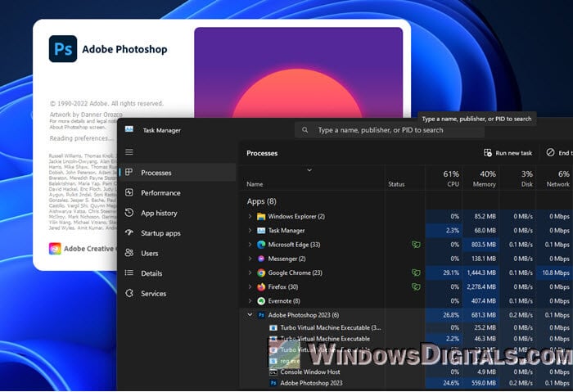Click Google Chrome's 29.1% CPU value
Image resolution: width=573 pixels, height=392 pixels.
coord(451,273)
